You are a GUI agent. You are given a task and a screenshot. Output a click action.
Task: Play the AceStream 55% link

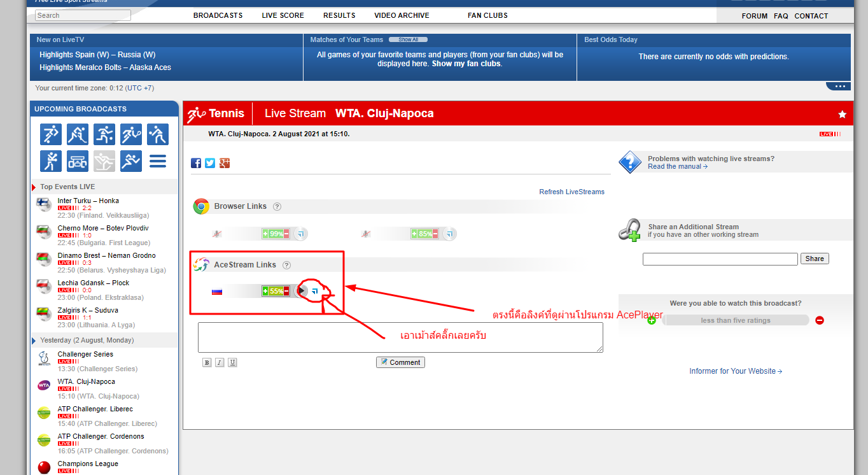click(302, 291)
